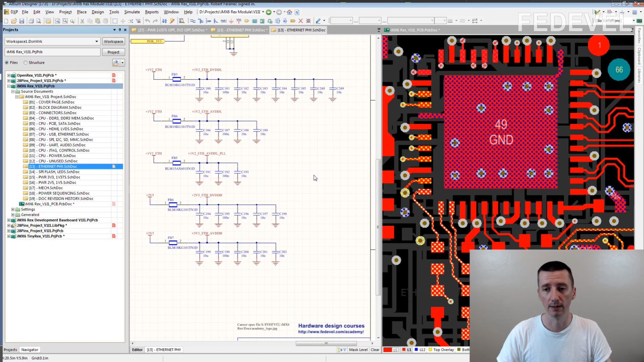Select the Files radio button
Image resolution: width=644 pixels, height=362 pixels.
7,63
